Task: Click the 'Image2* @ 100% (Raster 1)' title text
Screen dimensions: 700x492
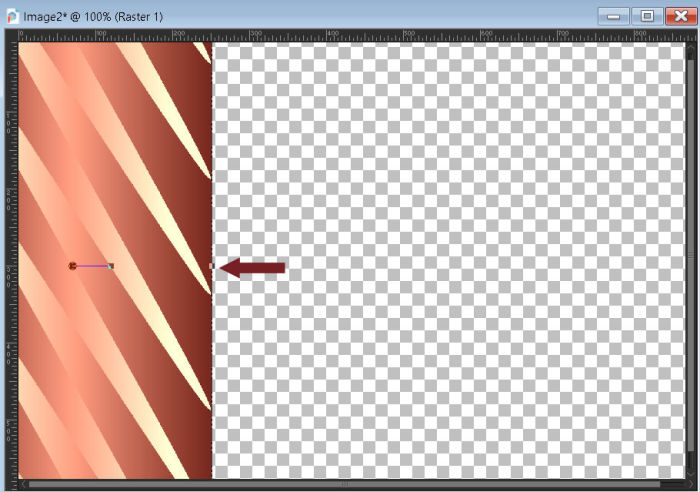Action: tap(93, 17)
